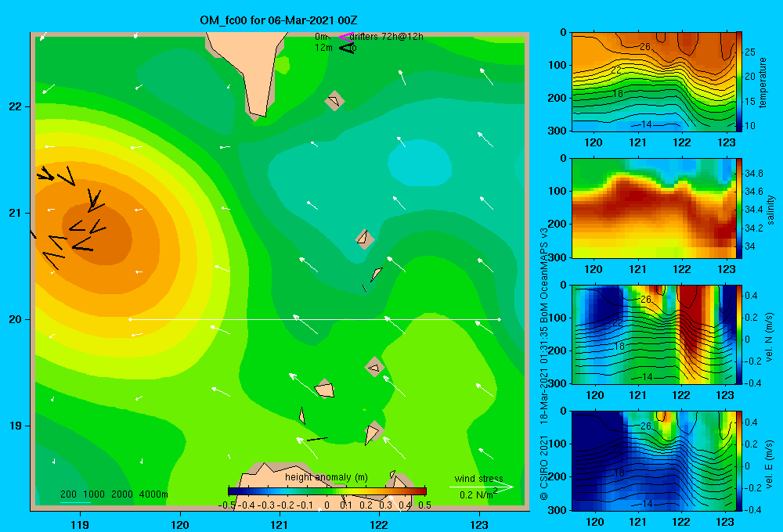Click the 26 contour label in temperature panel
The width and height of the screenshot is (783, 532).
pyautogui.click(x=645, y=46)
